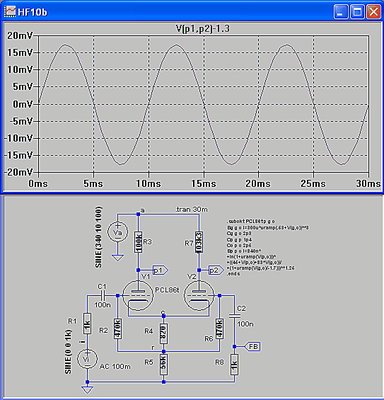Image resolution: width=384 pixels, height=400 pixels.
Task: Select the R8 1k resistor
Action: [x=235, y=365]
